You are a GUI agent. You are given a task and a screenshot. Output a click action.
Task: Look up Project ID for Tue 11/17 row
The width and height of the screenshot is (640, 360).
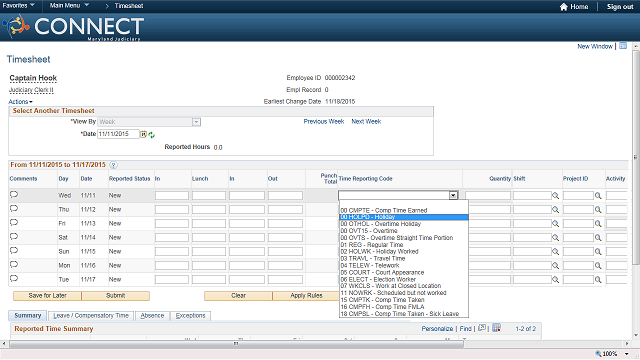click(x=598, y=280)
